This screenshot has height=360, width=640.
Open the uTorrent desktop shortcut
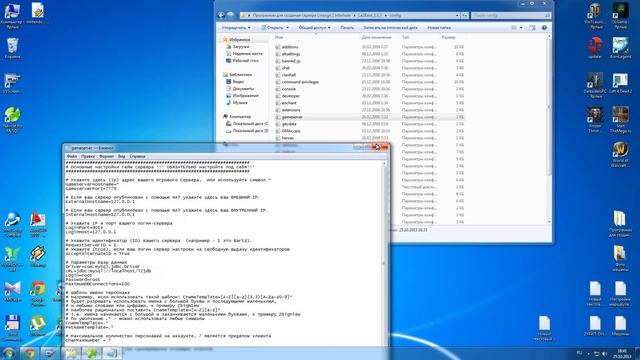(x=38, y=325)
